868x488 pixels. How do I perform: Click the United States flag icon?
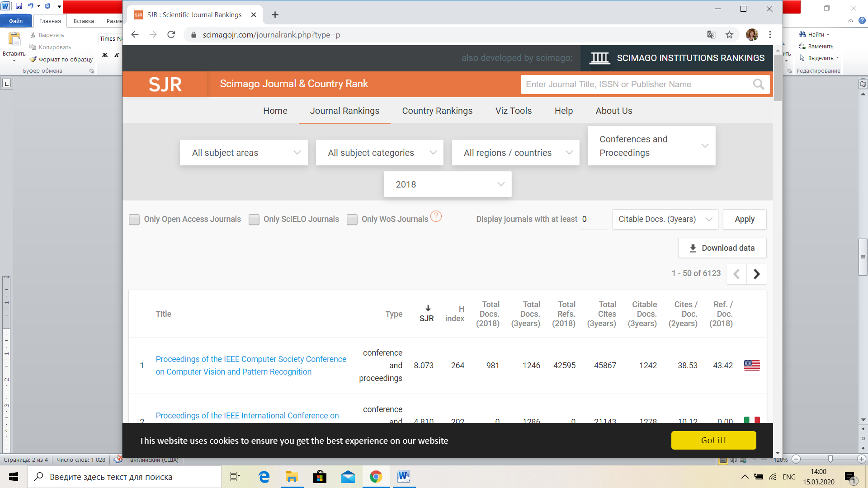(x=752, y=365)
